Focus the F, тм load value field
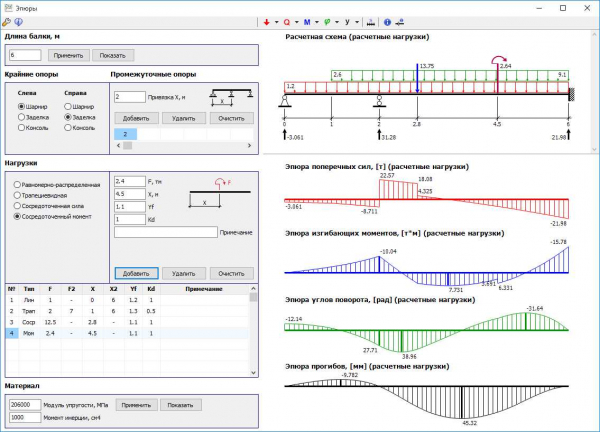Viewport: 600px width, 432px height. point(130,181)
